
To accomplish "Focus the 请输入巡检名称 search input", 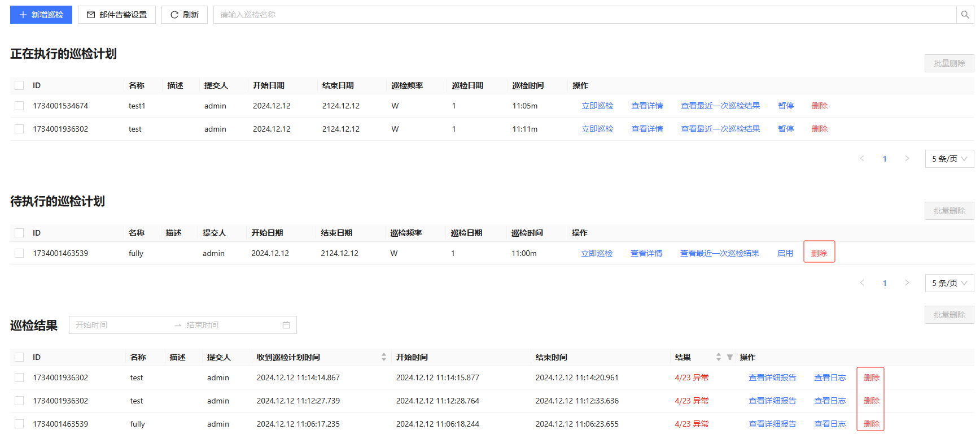I will tap(584, 15).
